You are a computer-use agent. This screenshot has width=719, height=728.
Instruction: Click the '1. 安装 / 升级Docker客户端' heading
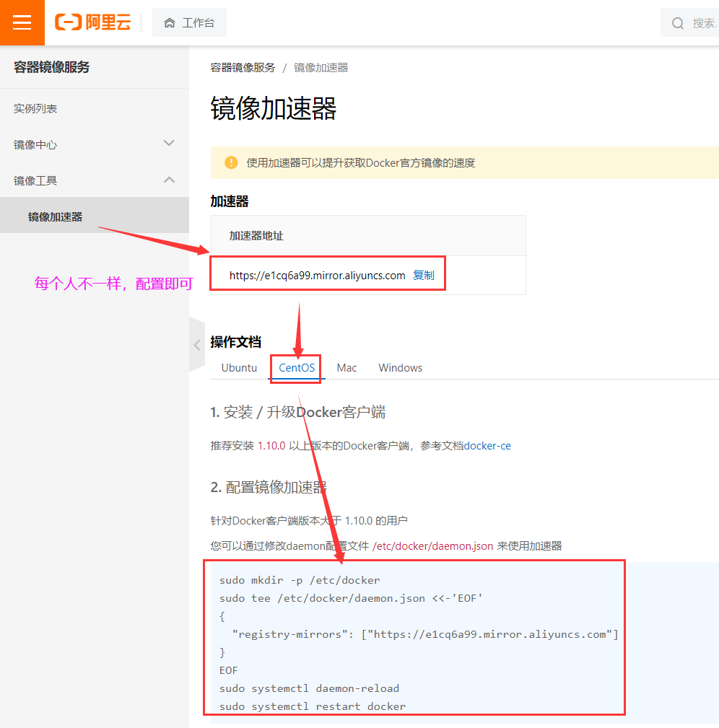pyautogui.click(x=298, y=412)
